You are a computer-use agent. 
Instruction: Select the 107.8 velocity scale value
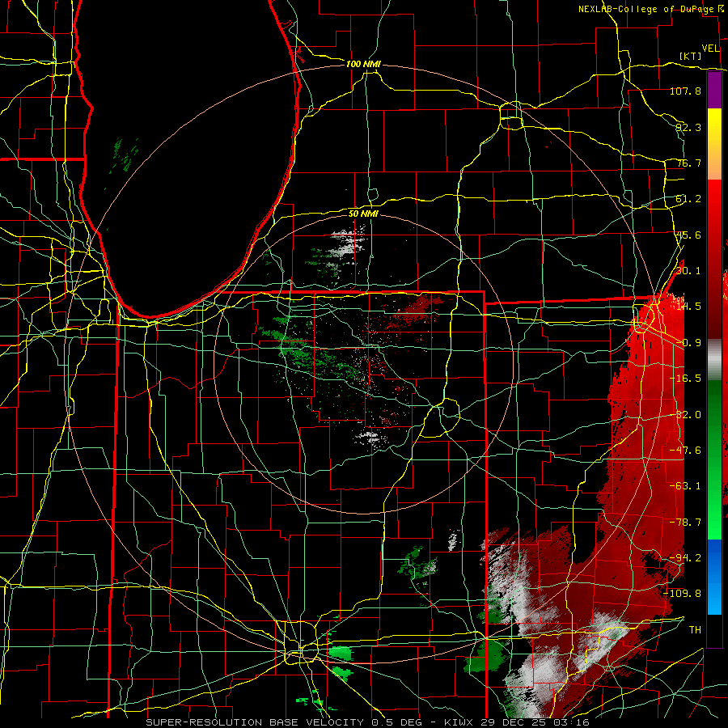[x=685, y=91]
